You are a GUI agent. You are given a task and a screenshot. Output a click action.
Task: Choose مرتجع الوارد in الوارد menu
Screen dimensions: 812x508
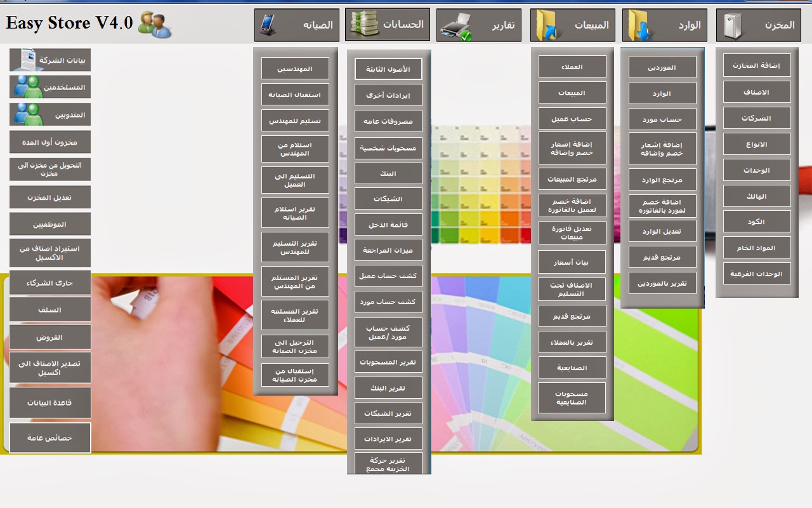(662, 179)
